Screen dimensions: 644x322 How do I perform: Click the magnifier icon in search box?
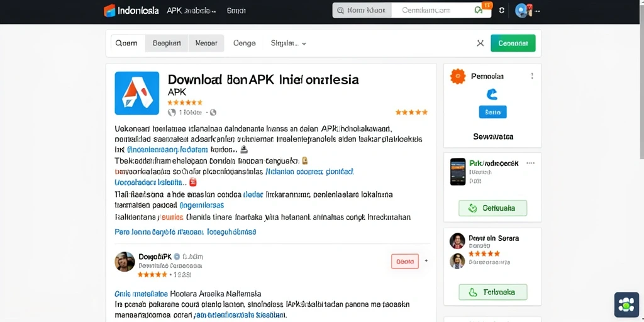tap(340, 11)
